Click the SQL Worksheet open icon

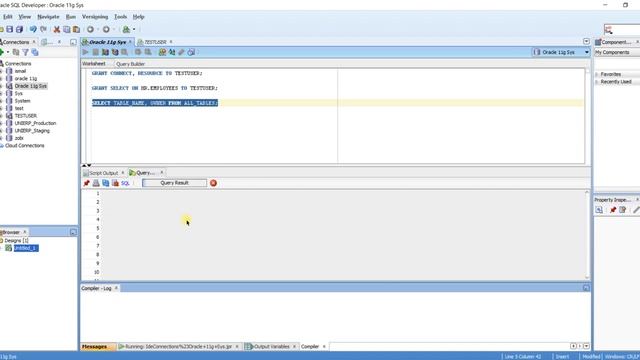[x=126, y=29]
